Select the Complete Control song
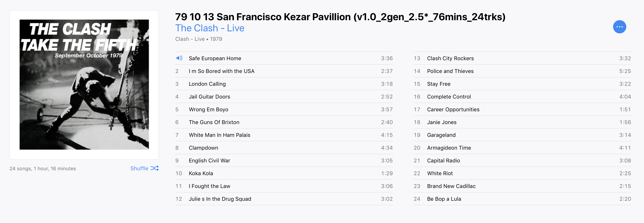This screenshot has height=223, width=644. click(x=522, y=96)
